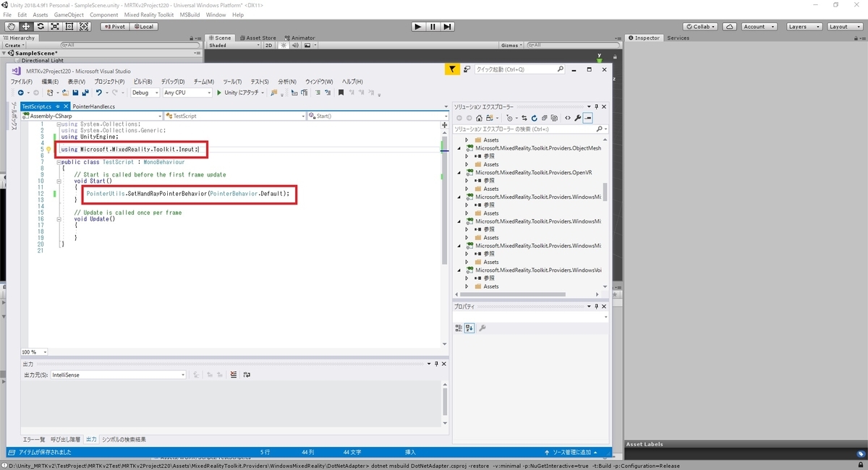Open Visual Studio ツール(T) menu
This screenshot has width=868, height=470.
tap(232, 82)
